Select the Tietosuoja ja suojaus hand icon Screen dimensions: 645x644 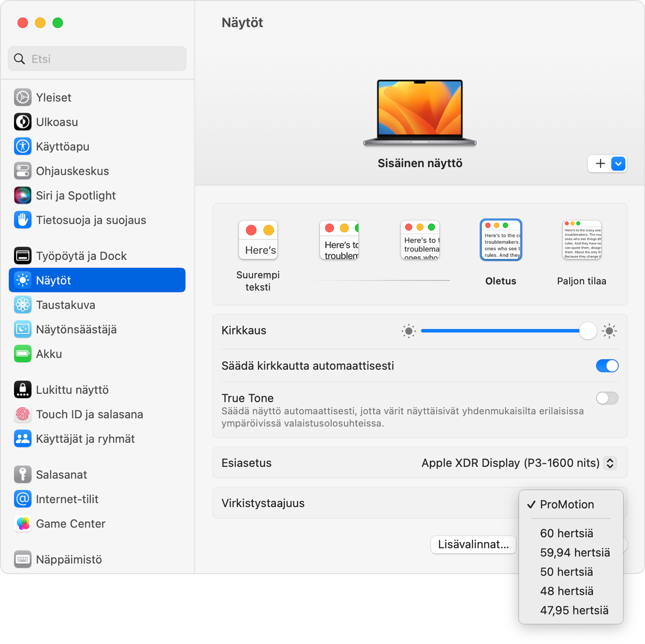(23, 220)
